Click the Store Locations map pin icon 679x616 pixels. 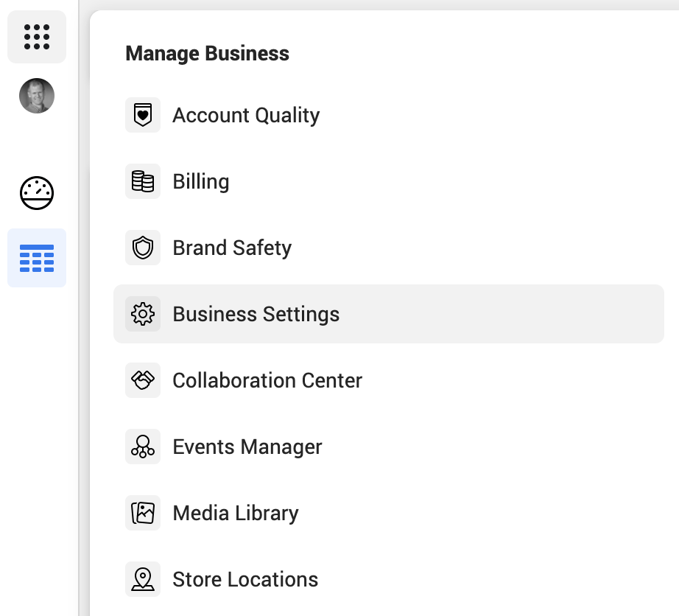pyautogui.click(x=143, y=579)
